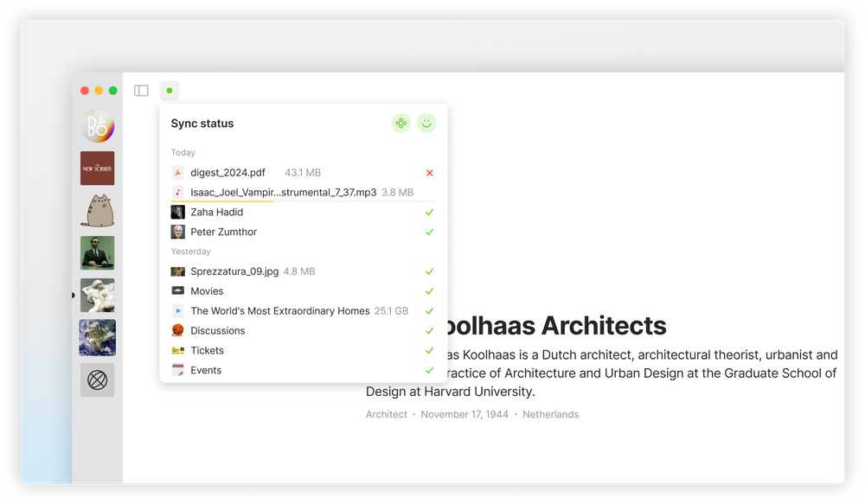Click the Yesterday section label
865x504 pixels.
190,252
